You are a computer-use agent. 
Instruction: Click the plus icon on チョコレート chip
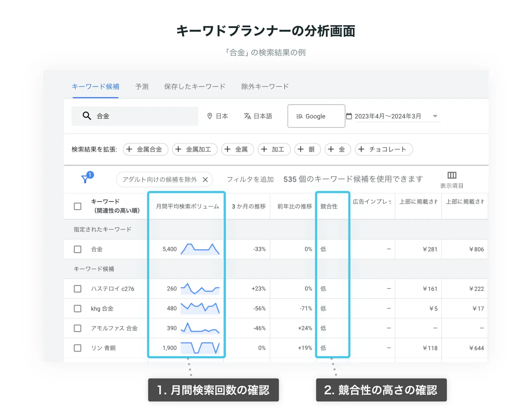coord(361,149)
